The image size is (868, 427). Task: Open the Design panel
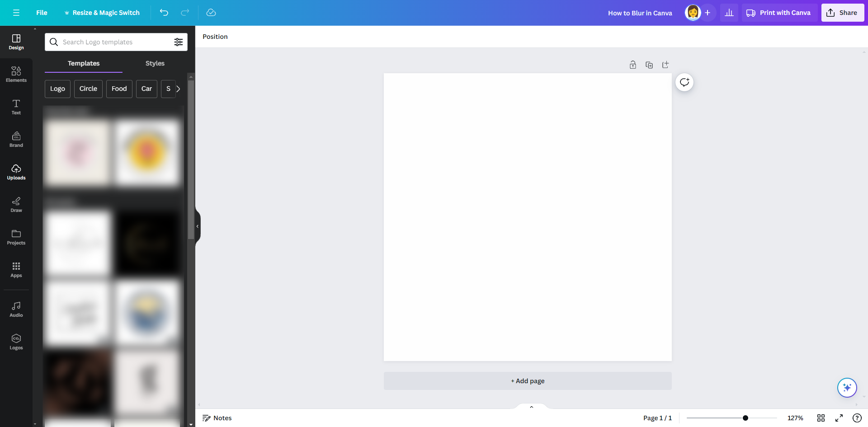[x=16, y=42]
